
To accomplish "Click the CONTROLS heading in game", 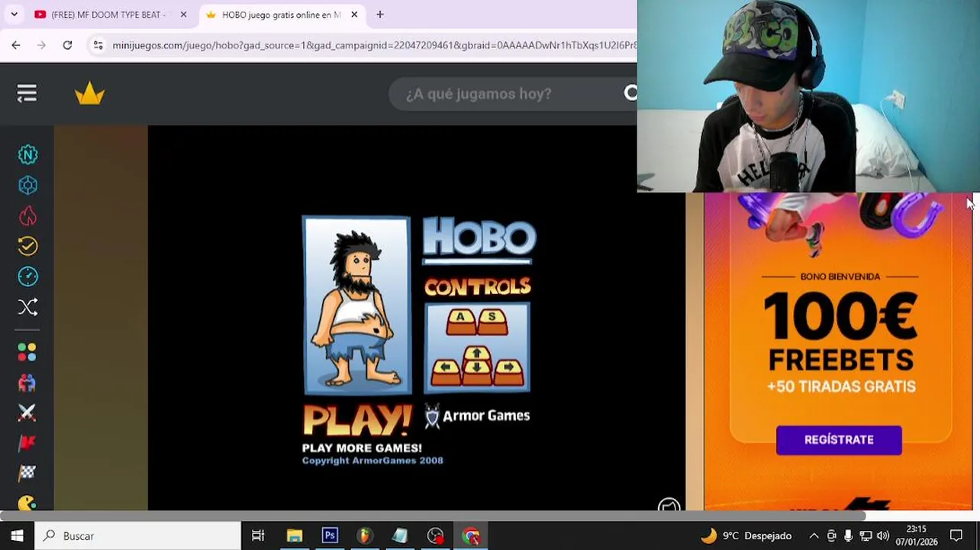I will [x=477, y=286].
